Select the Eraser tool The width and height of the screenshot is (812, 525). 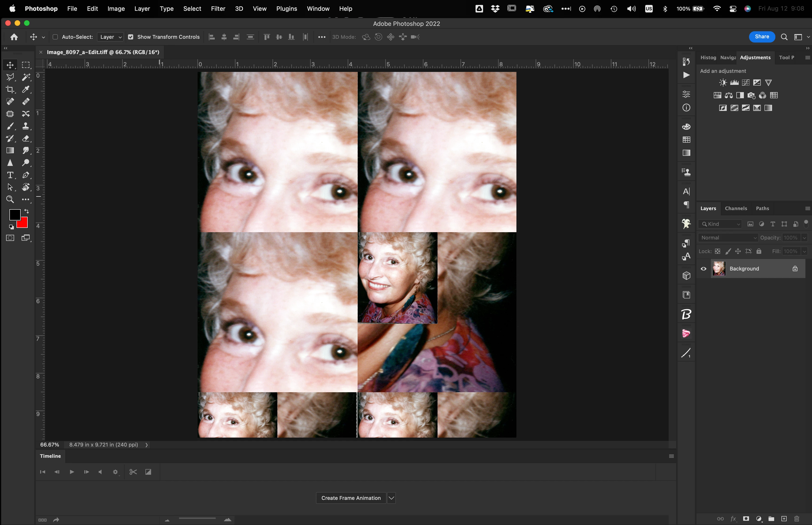26,138
